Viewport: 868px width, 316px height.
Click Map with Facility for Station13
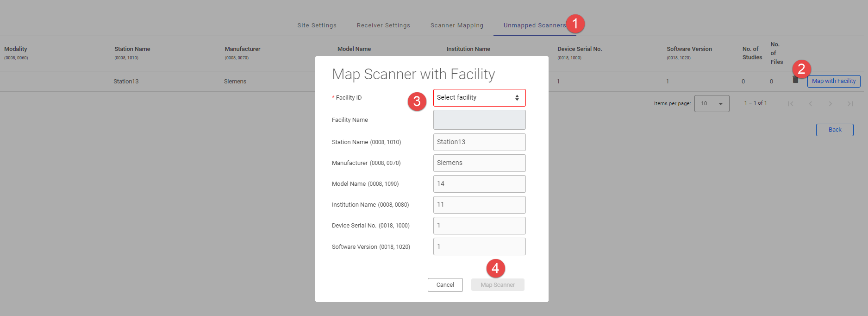(x=834, y=81)
